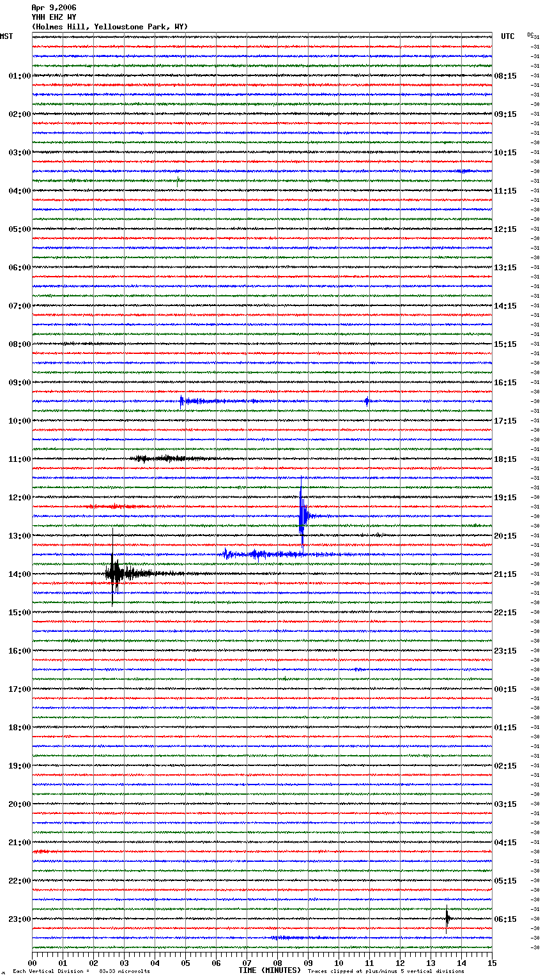Click the 03:15 UTC time label
The width and height of the screenshot is (543, 980).
point(505,804)
